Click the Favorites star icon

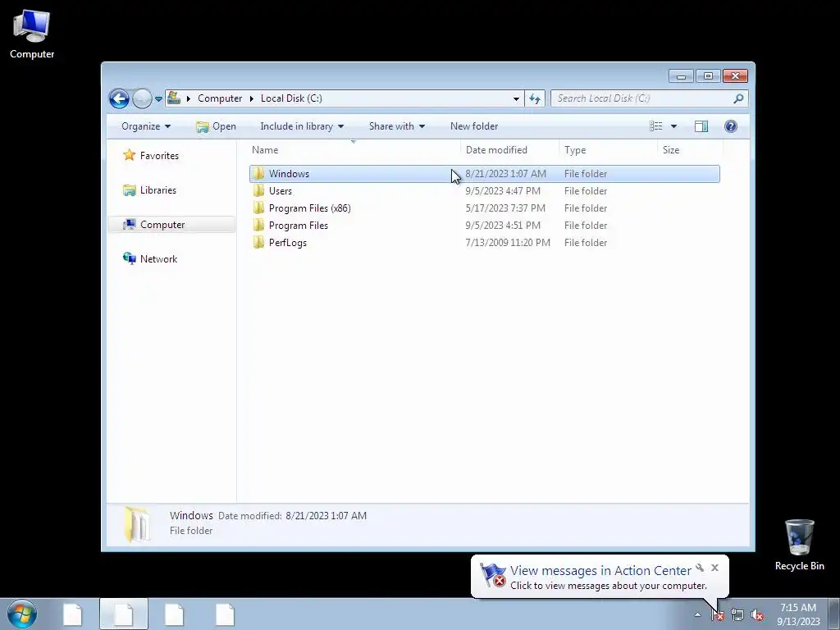[129, 155]
